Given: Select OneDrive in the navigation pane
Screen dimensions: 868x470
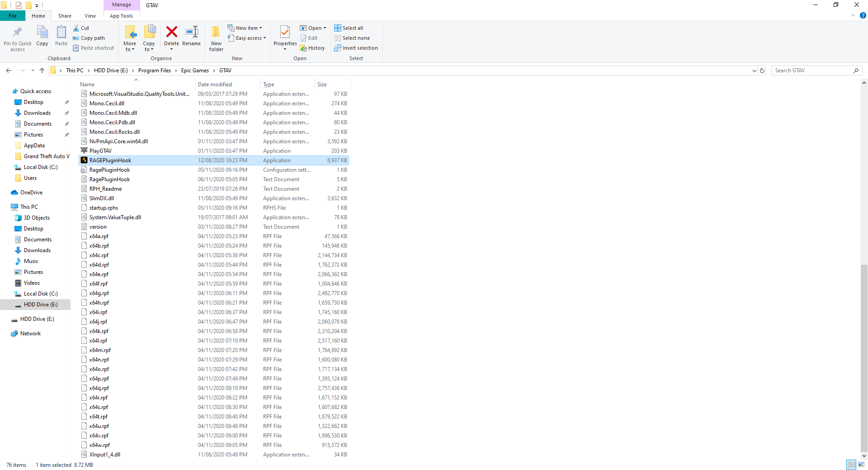Looking at the screenshot, I should pos(27,193).
